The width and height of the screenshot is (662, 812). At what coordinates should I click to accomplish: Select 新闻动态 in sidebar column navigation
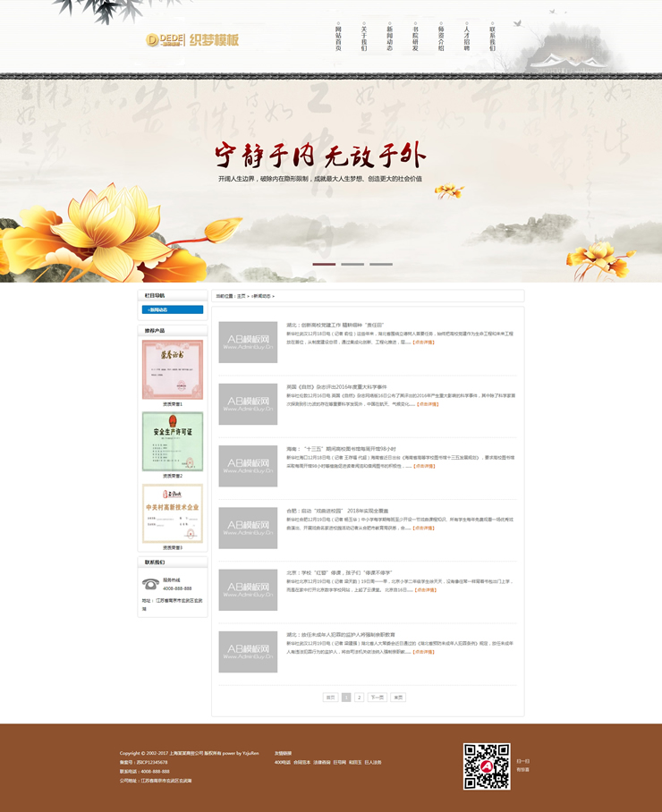(173, 309)
